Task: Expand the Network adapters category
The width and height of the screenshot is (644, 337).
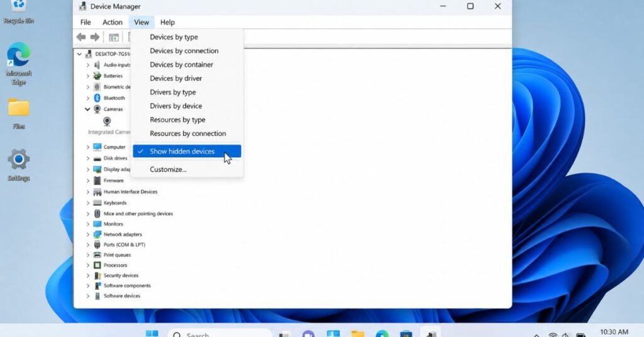Action: pyautogui.click(x=87, y=235)
